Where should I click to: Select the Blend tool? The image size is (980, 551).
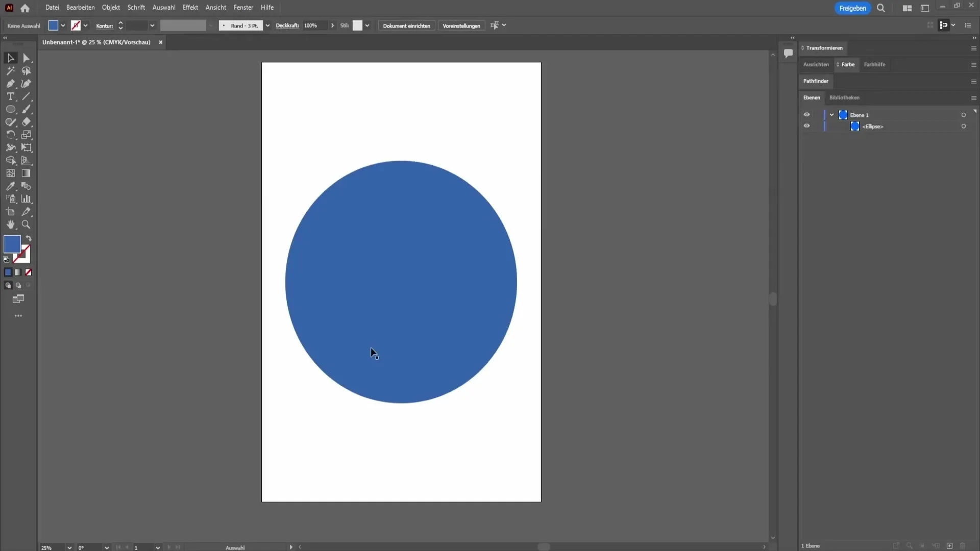[27, 186]
